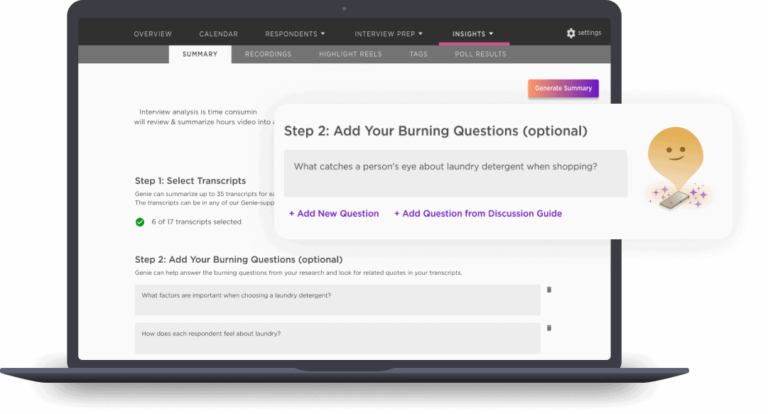Open the Interview Prep dropdown

[x=391, y=34]
